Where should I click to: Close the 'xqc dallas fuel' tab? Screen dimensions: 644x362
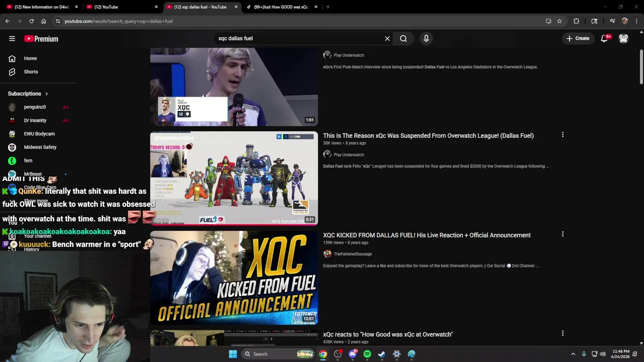[x=236, y=7]
